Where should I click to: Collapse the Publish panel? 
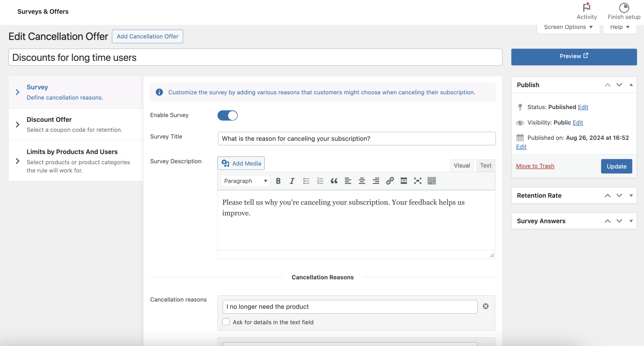click(x=631, y=85)
